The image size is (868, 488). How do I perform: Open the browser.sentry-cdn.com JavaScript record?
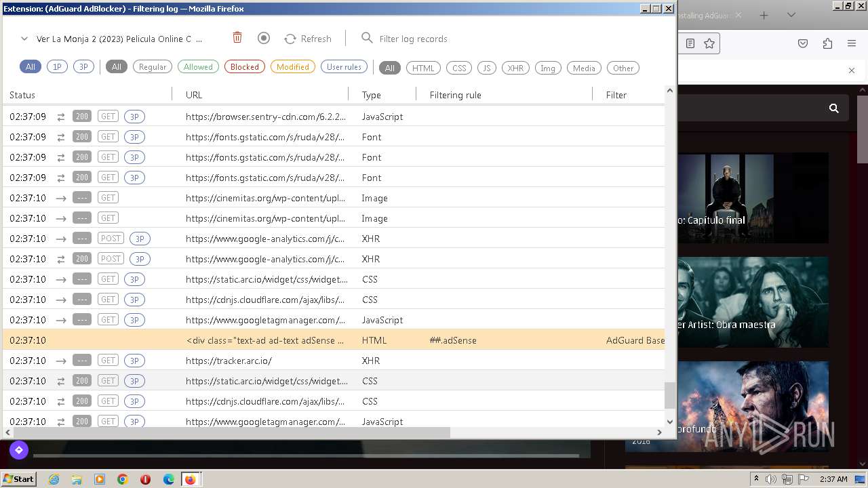click(x=334, y=117)
